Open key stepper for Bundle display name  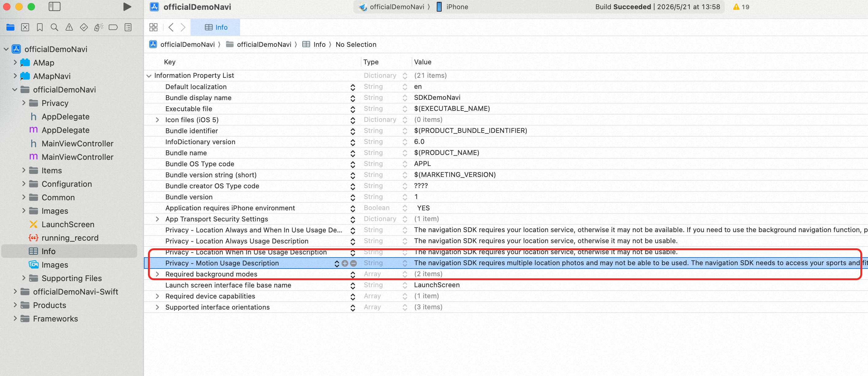pos(353,98)
